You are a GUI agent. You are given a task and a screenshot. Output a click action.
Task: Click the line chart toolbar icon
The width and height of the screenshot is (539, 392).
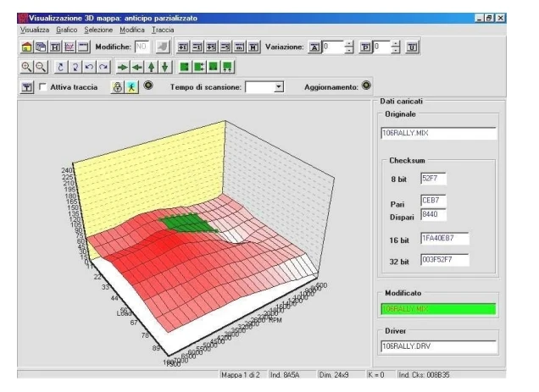coord(69,47)
